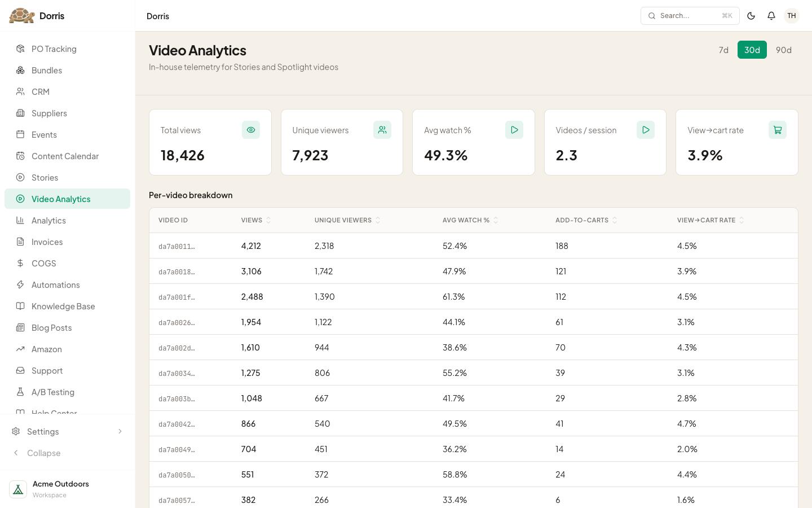Open Knowledge Base section
The width and height of the screenshot is (812, 508).
[x=68, y=306]
